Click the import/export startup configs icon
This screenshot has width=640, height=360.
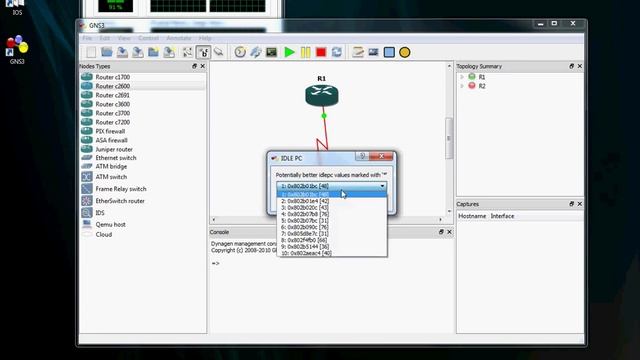[x=256, y=52]
